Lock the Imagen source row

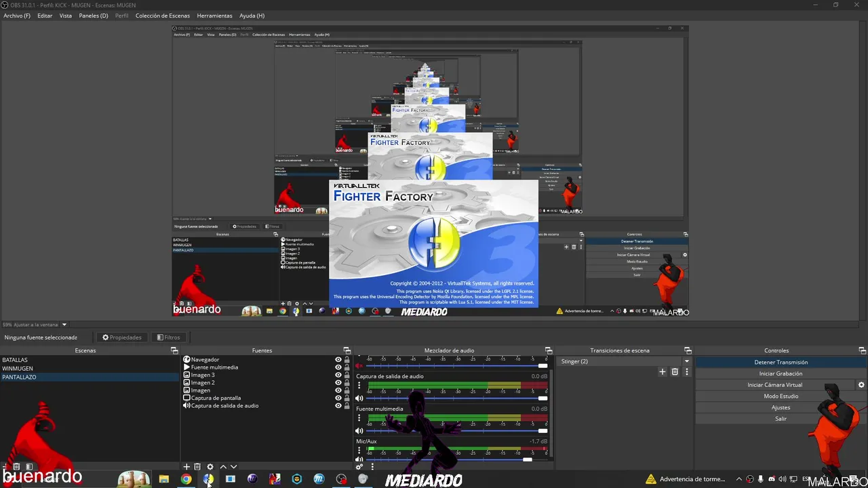(x=347, y=390)
